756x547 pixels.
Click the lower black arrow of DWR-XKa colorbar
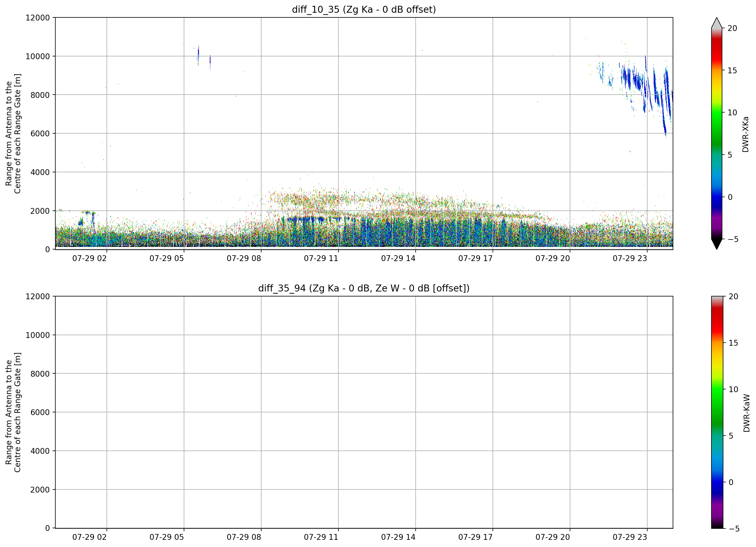tap(717, 244)
